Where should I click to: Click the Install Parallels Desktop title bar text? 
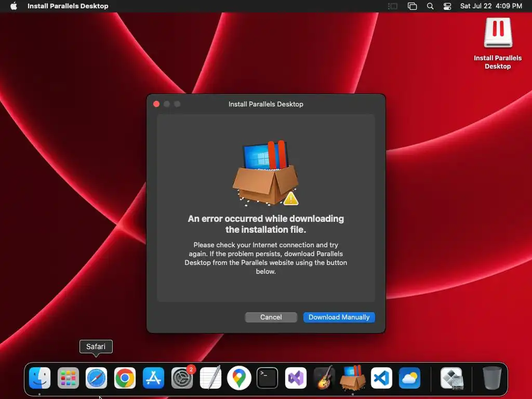(x=265, y=104)
